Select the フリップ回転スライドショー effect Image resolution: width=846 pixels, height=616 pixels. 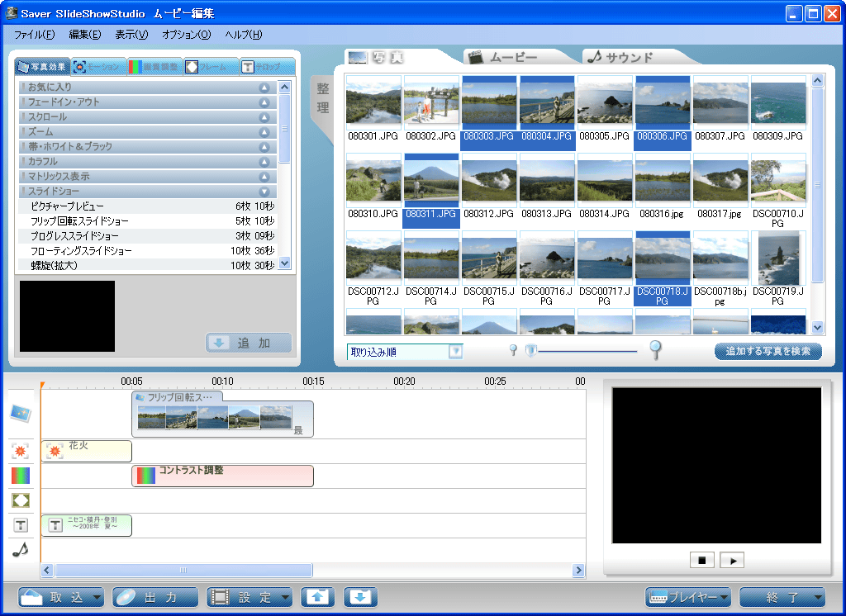[148, 221]
